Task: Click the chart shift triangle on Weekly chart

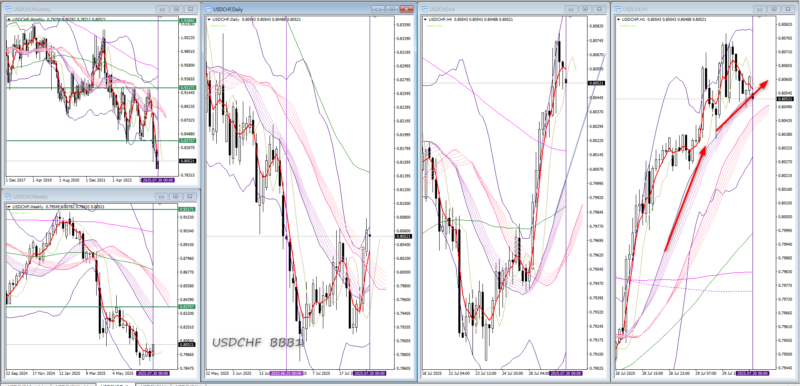Action: [159, 204]
